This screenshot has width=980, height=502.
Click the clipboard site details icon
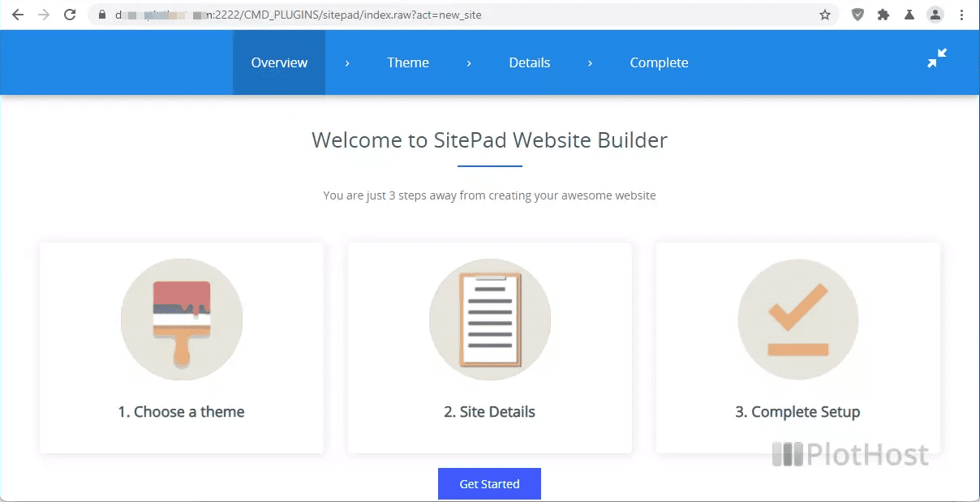(489, 320)
